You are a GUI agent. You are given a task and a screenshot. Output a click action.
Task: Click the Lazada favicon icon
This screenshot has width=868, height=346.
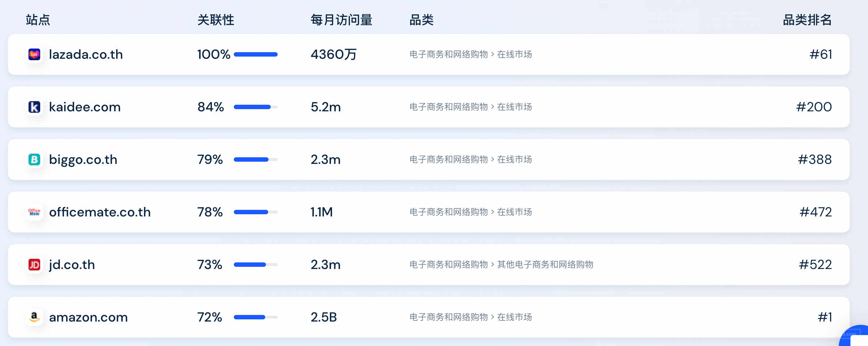pos(34,54)
